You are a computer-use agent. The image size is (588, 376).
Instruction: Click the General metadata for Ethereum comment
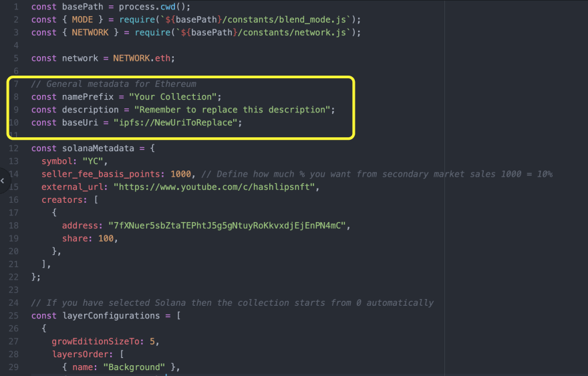[x=114, y=84]
